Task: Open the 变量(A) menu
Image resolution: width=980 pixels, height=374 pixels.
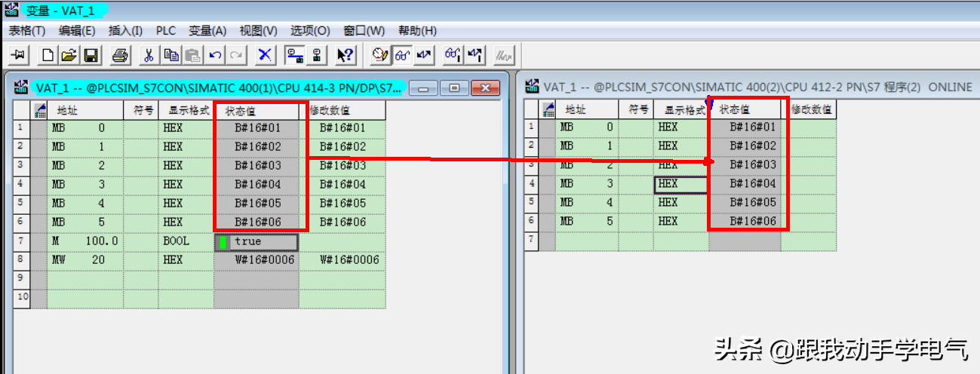Action: pyautogui.click(x=207, y=31)
